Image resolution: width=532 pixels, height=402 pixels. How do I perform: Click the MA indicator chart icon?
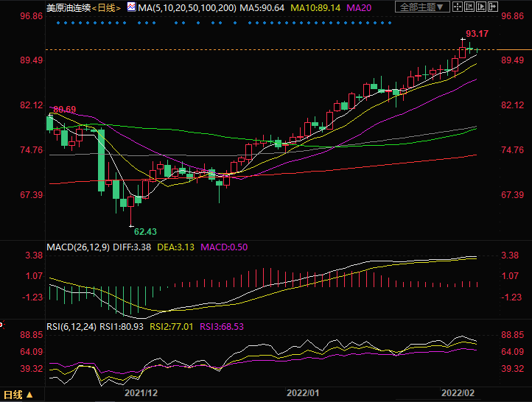[130, 7]
